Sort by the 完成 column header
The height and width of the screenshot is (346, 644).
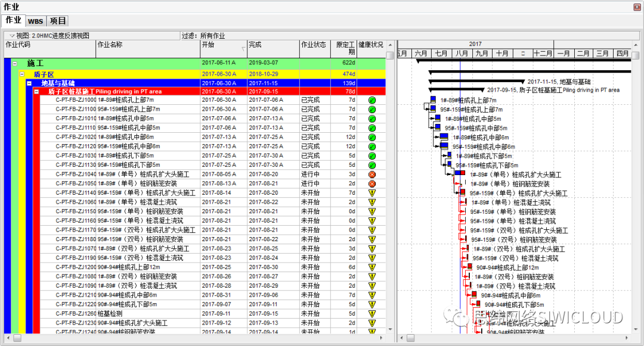273,49
